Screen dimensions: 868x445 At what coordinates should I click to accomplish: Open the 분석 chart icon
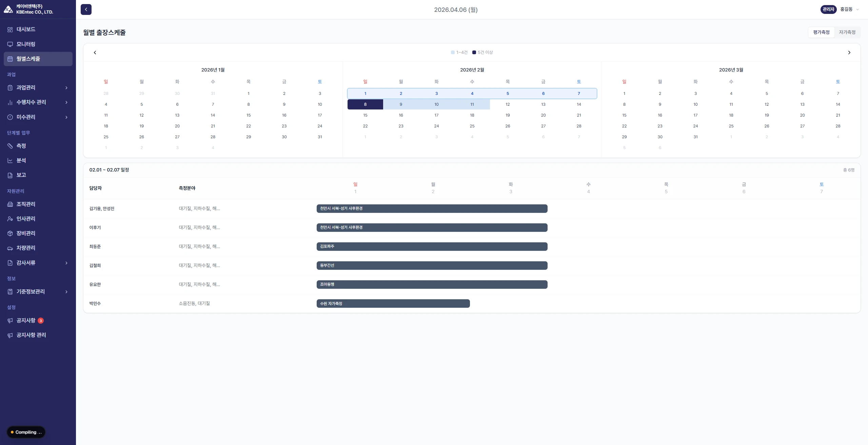(10, 160)
